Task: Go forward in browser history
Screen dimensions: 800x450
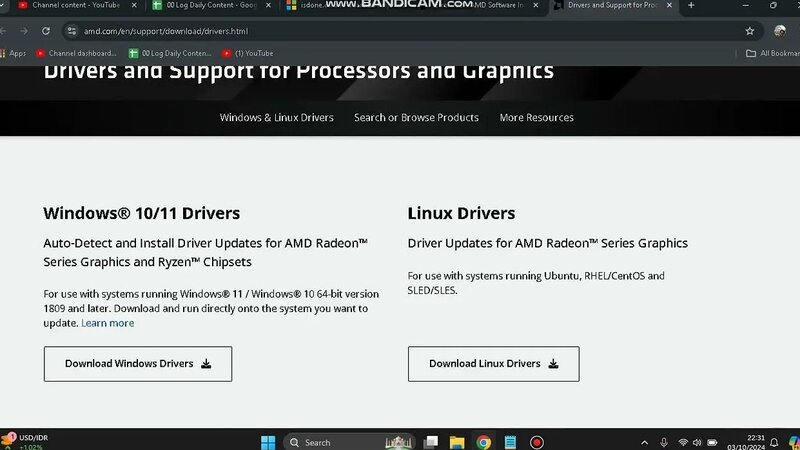Action: click(24, 31)
